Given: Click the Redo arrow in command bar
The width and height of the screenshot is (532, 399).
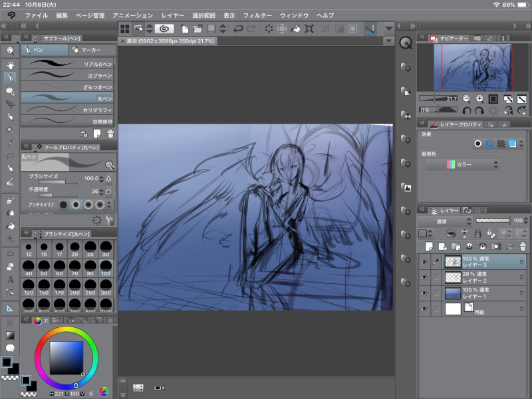Looking at the screenshot, I should (x=251, y=29).
